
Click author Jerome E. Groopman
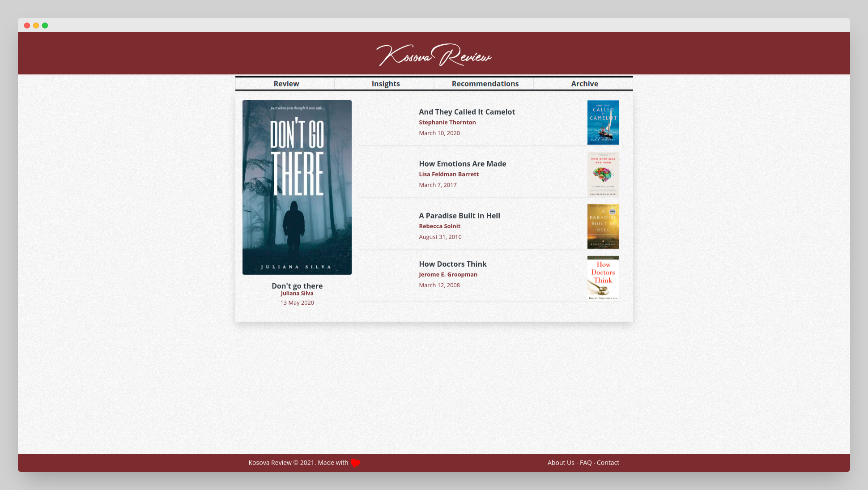(448, 274)
